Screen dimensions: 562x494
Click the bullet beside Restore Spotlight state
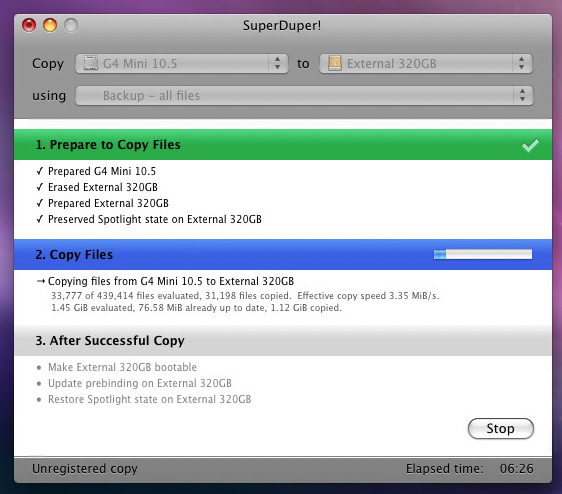(39, 399)
